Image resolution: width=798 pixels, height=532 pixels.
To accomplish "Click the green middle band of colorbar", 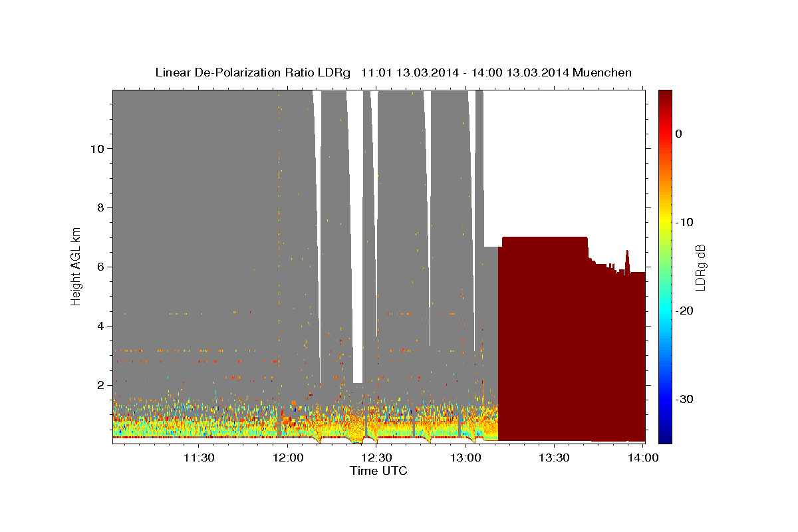I will point(664,266).
